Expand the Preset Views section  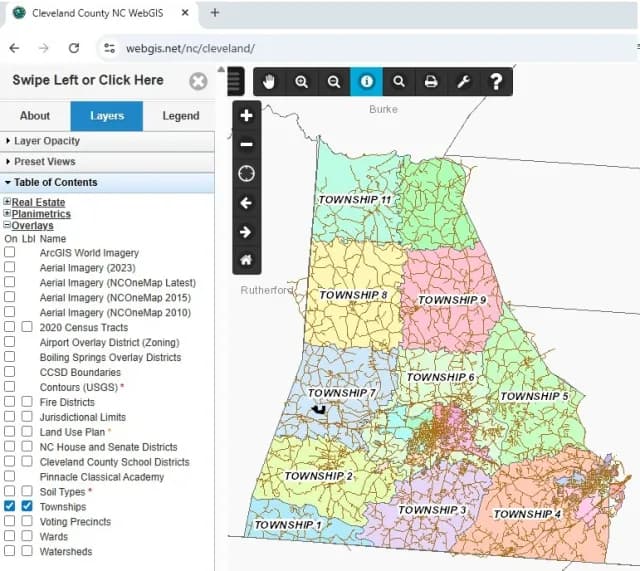coord(107,162)
